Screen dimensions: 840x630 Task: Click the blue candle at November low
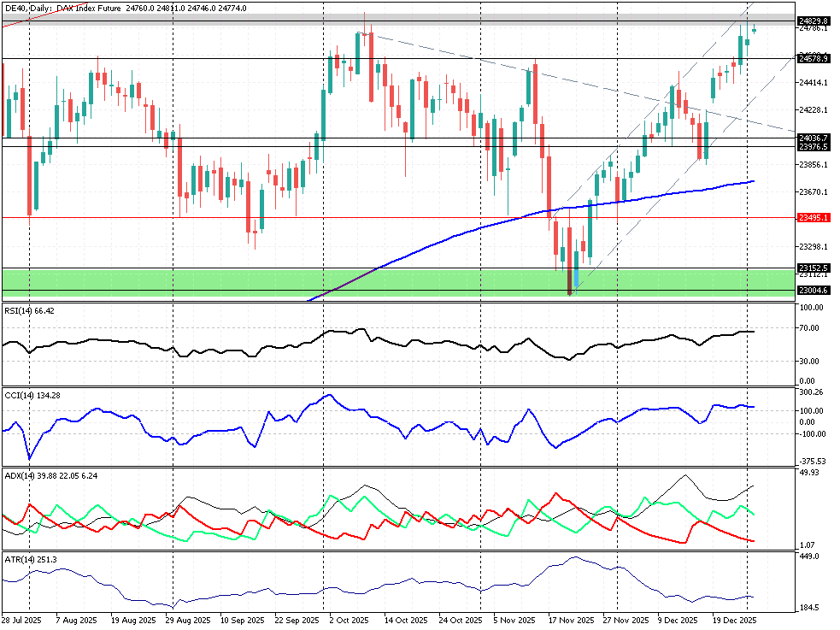pos(576,278)
